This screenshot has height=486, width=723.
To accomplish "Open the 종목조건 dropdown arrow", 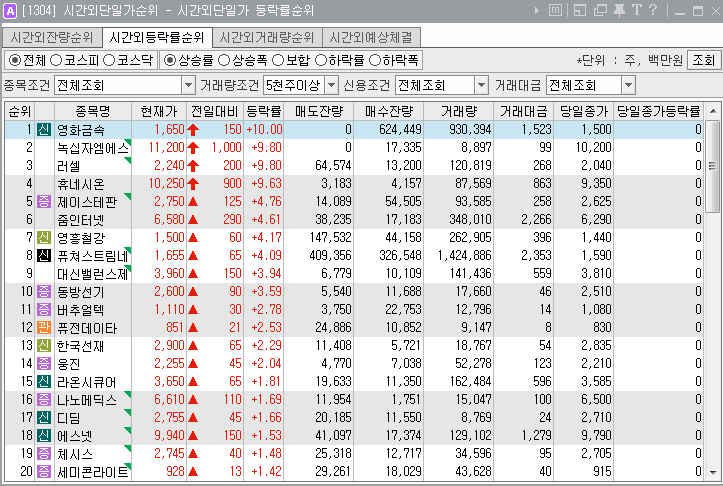I will pos(188,85).
